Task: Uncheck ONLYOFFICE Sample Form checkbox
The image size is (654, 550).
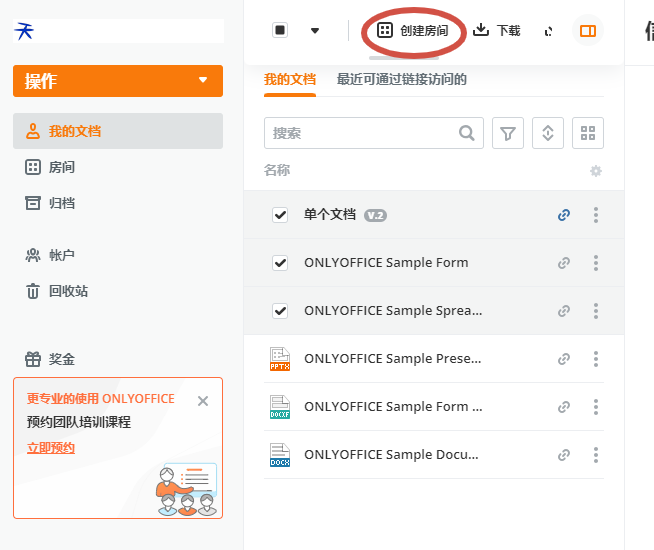Action: coord(280,263)
